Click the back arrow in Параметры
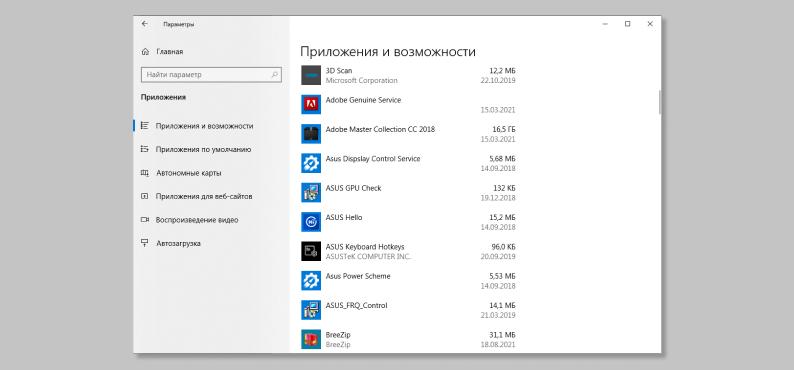This screenshot has height=370, width=794. [145, 24]
